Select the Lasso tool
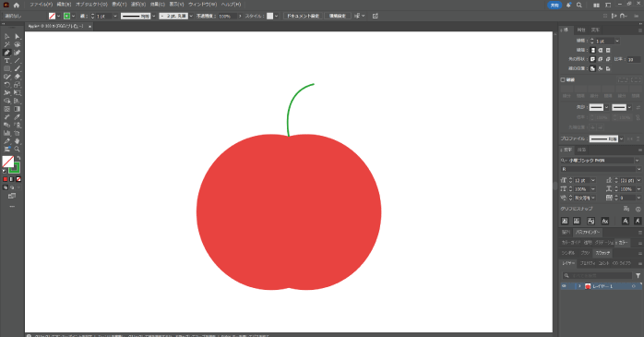The height and width of the screenshot is (337, 644). pos(18,44)
